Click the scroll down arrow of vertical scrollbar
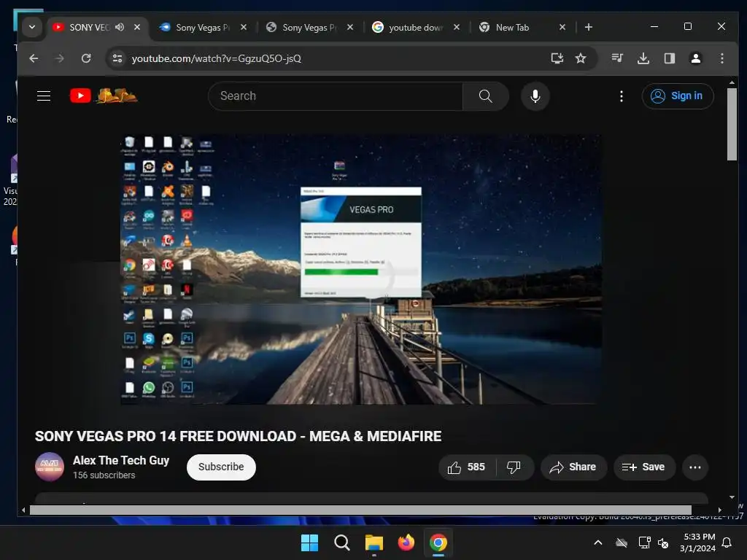747x560 pixels. click(x=732, y=497)
